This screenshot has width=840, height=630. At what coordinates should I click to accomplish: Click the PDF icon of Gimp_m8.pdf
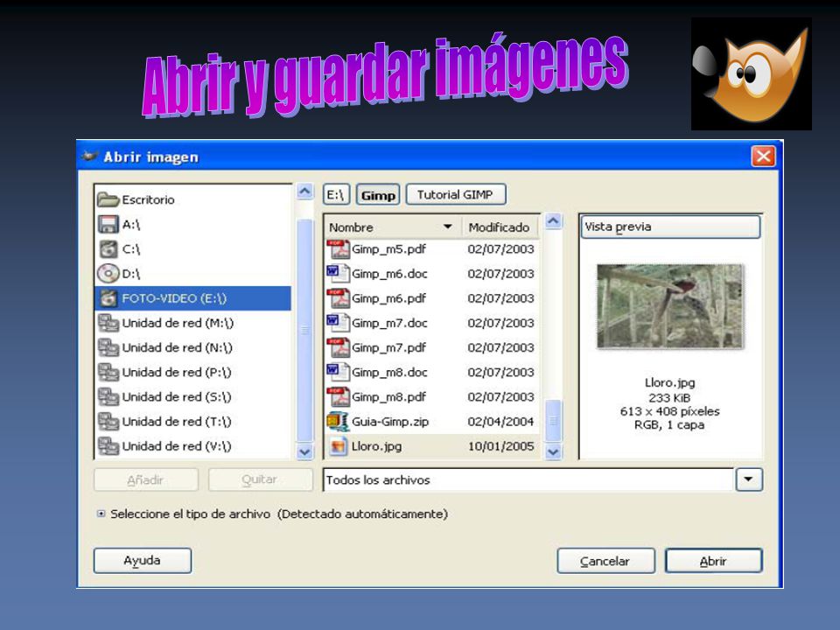click(x=338, y=397)
